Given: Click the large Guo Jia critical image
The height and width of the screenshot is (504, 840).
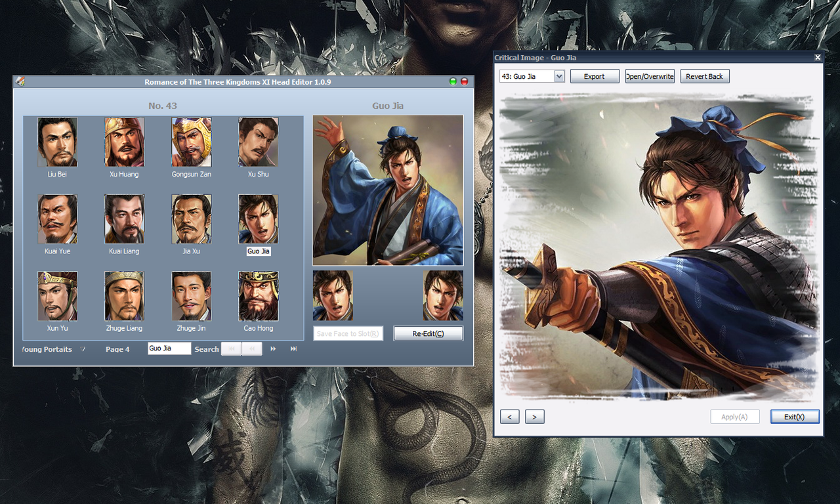Looking at the screenshot, I should pyautogui.click(x=659, y=247).
